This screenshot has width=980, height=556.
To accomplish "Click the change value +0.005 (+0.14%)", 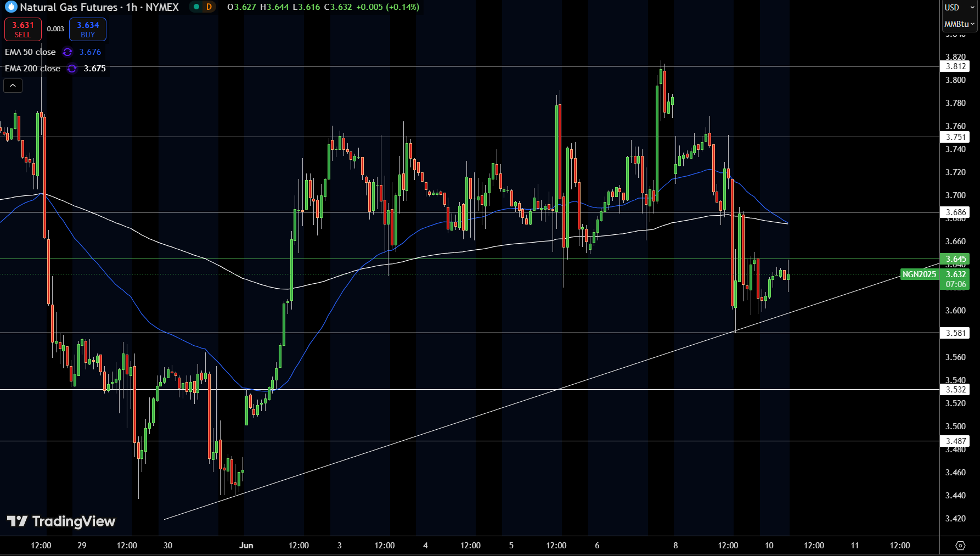I will coord(387,7).
